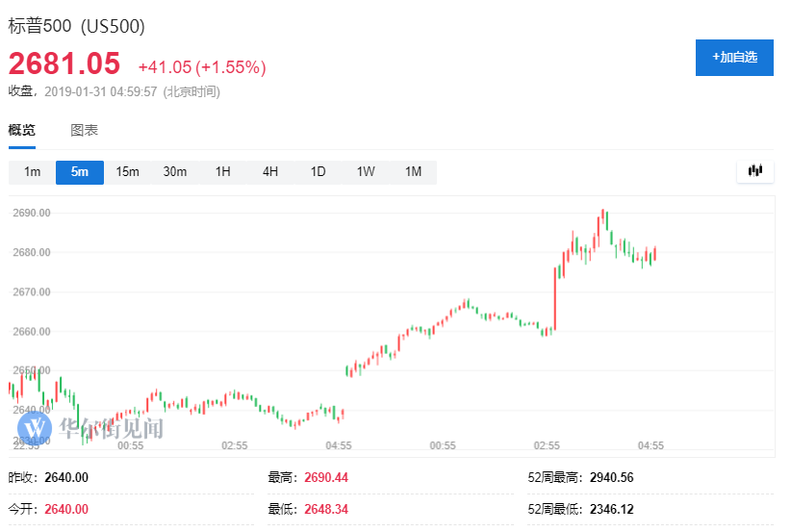791x532 pixels.
Task: Click the 最低 value 2648.34
Action: (326, 509)
